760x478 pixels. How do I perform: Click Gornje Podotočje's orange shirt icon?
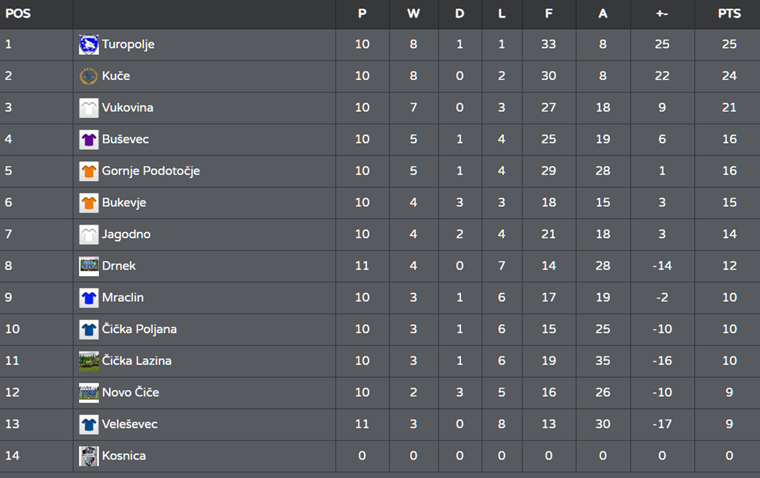point(89,171)
